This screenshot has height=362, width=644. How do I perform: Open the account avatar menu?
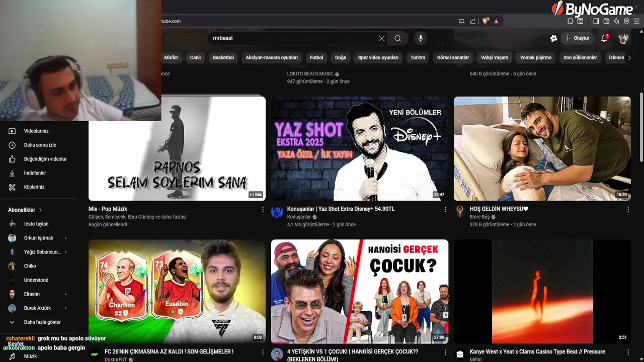(x=623, y=38)
